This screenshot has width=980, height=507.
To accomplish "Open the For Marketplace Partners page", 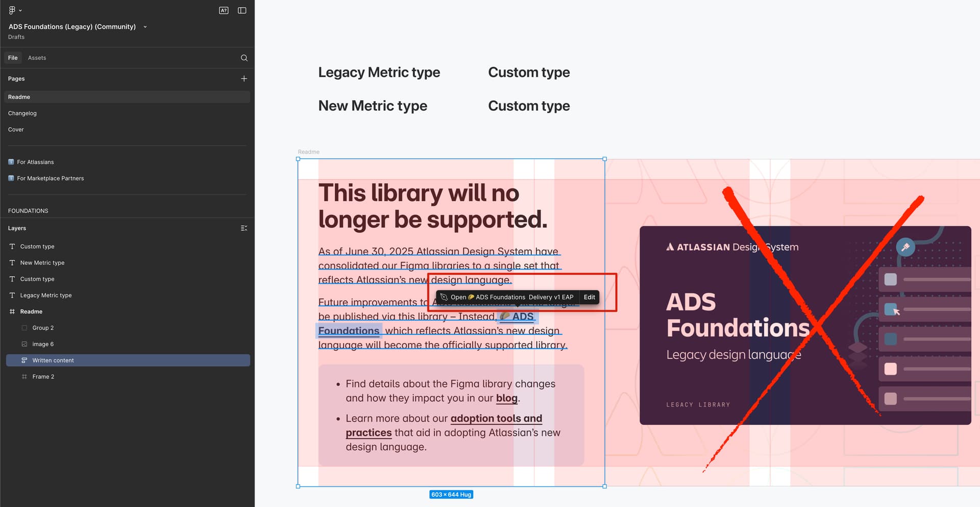I will click(127, 178).
